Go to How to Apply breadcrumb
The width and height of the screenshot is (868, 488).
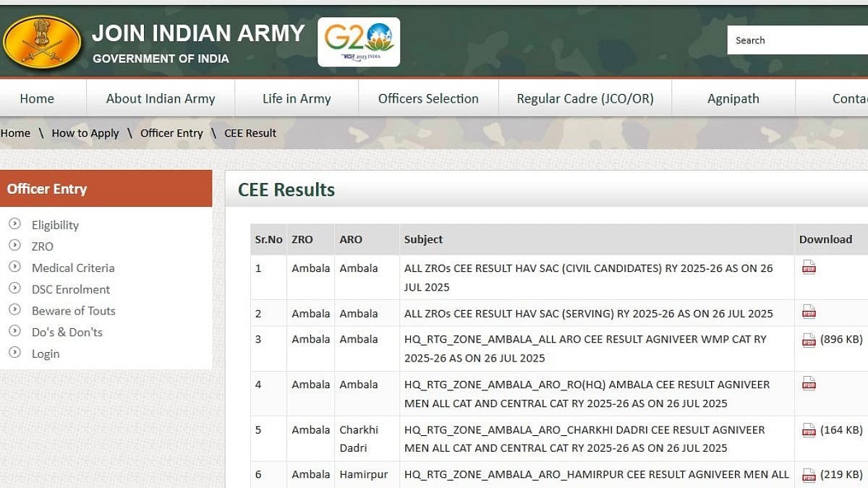85,133
